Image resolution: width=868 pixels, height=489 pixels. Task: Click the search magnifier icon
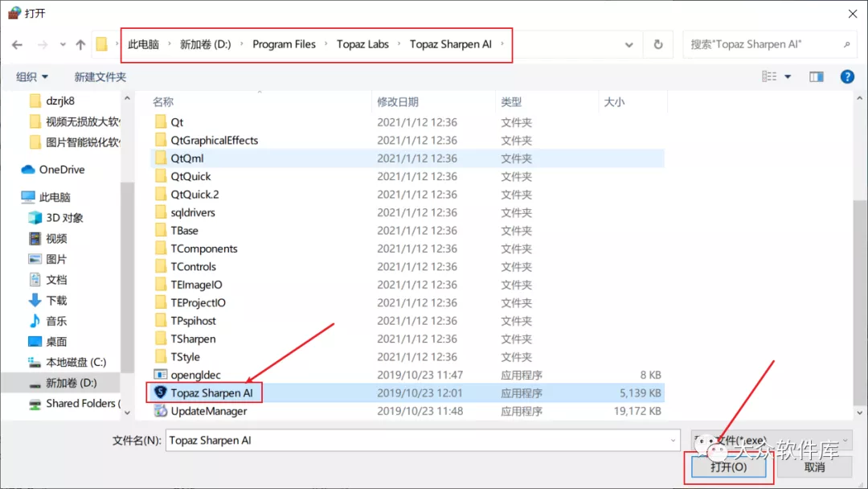click(x=846, y=44)
